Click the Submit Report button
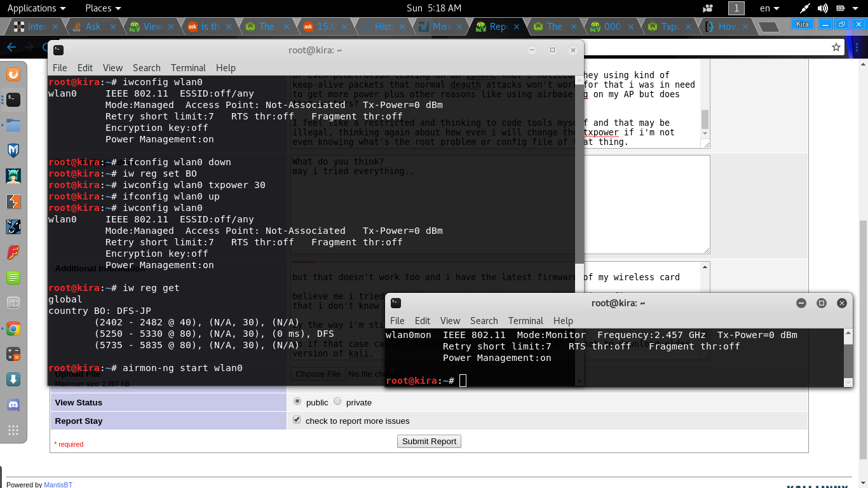 [x=429, y=441]
